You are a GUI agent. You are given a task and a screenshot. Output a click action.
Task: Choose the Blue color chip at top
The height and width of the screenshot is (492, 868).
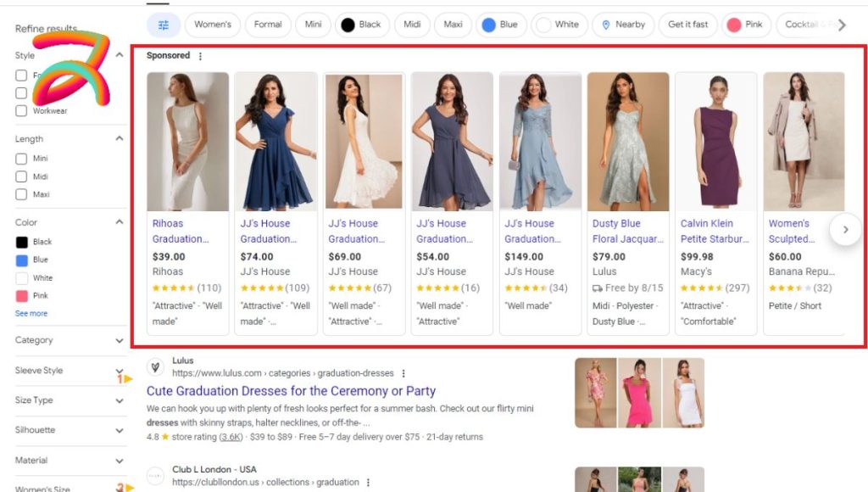coord(501,25)
